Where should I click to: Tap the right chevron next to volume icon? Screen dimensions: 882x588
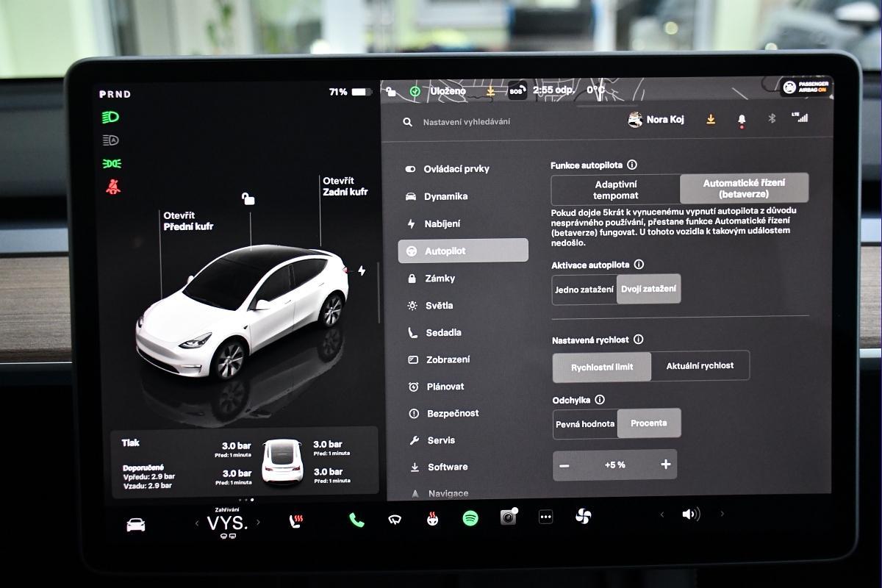click(722, 514)
